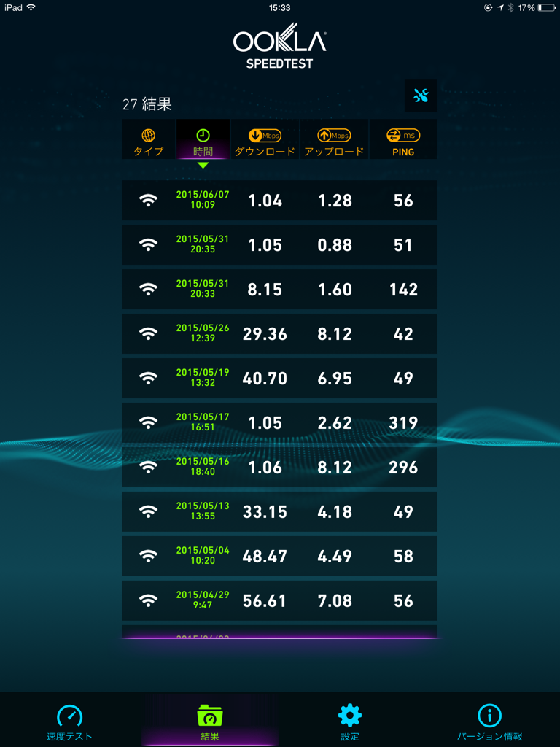Screen dimensions: 560x747
Task: Tap the 0.88 upload value
Action: click(335, 245)
